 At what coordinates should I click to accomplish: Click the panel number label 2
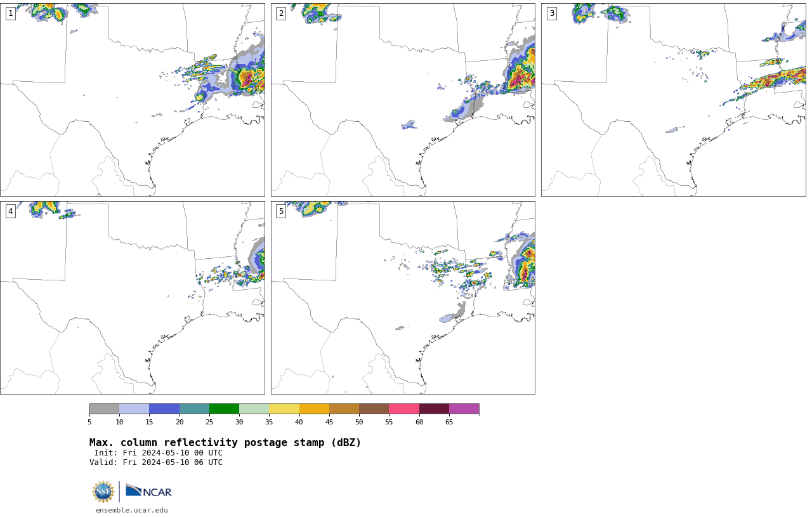point(281,13)
